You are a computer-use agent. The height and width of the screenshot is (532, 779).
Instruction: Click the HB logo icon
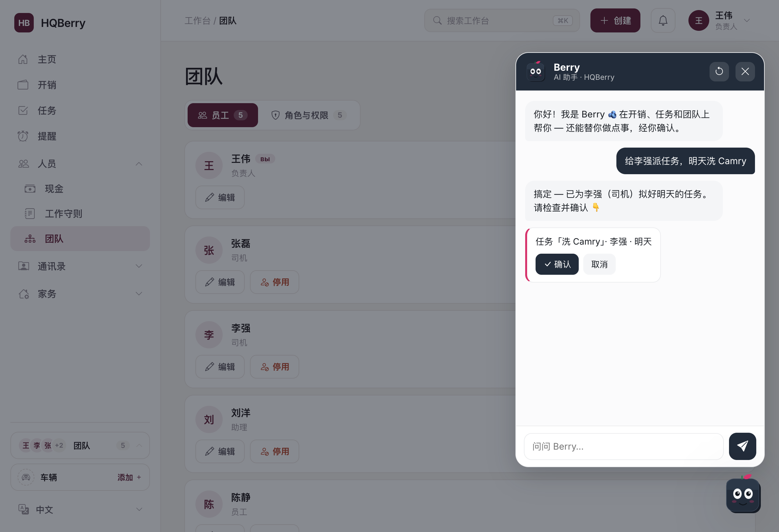(24, 23)
